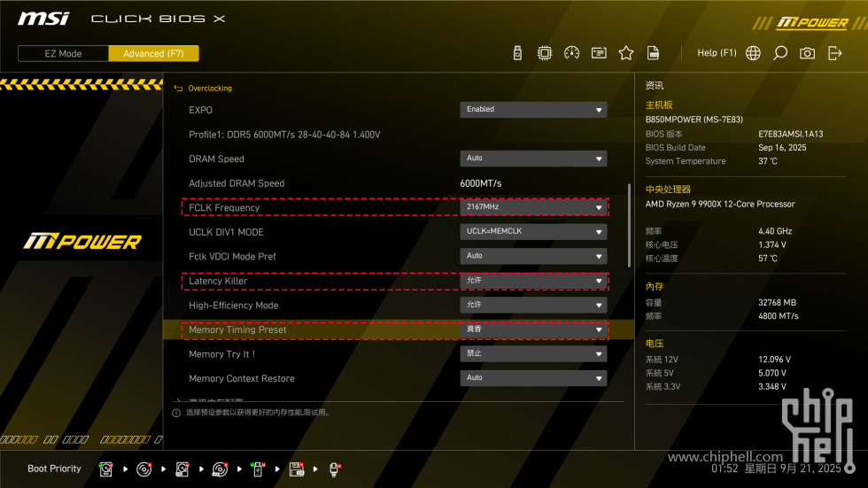Open the Latency Killer dropdown
Screen dimensions: 868x488
click(533, 281)
